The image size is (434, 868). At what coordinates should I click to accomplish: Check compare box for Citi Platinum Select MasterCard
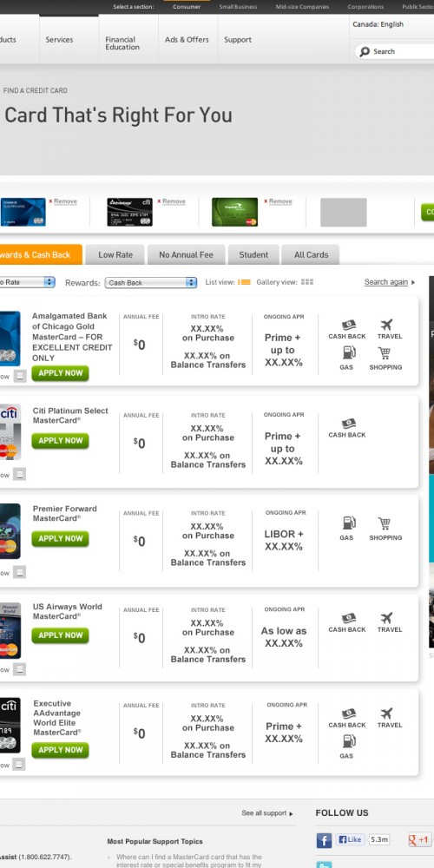click(x=19, y=475)
